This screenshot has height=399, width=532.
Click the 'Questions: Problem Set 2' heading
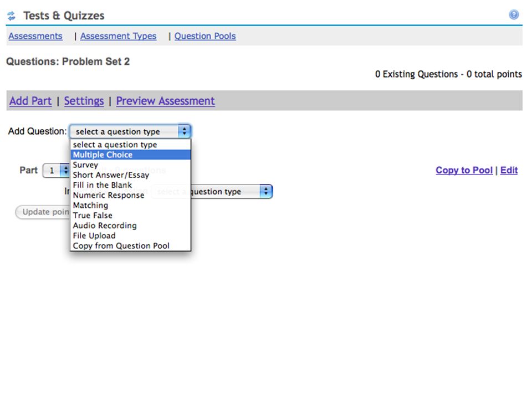68,62
